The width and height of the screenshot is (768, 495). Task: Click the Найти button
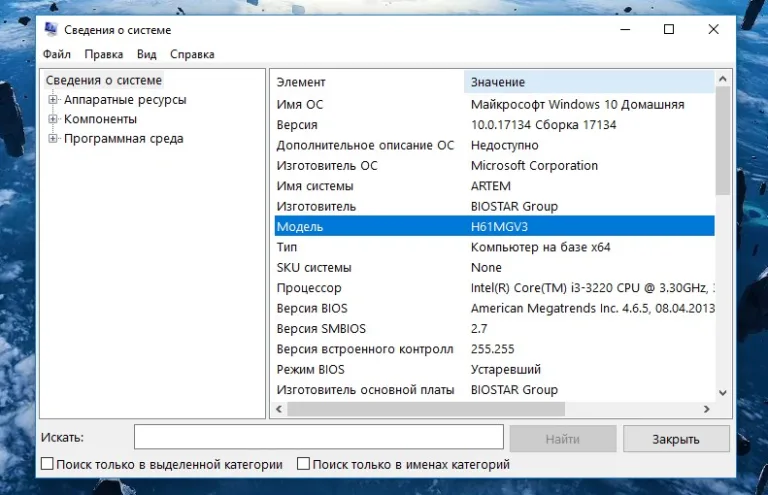[563, 439]
